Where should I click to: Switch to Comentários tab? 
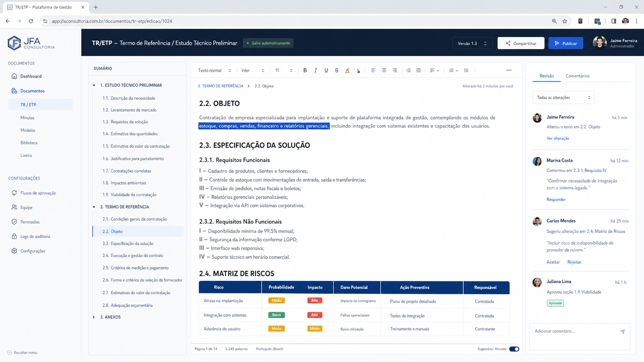(577, 76)
